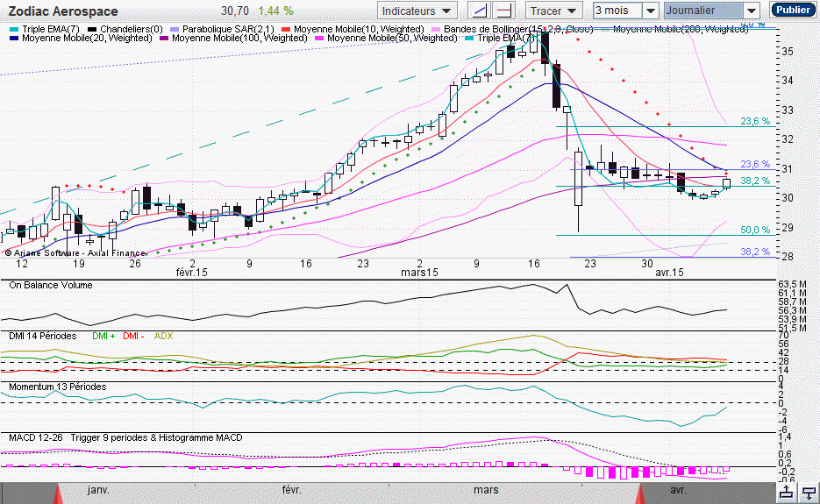The image size is (820, 504).
Task: Click the Bandes de Bollinger pink swatch
Action: pos(436,29)
